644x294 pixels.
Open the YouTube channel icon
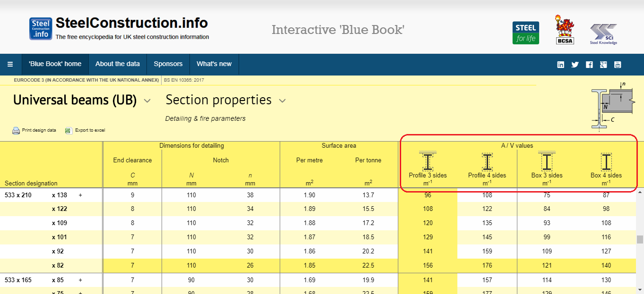pyautogui.click(x=618, y=64)
